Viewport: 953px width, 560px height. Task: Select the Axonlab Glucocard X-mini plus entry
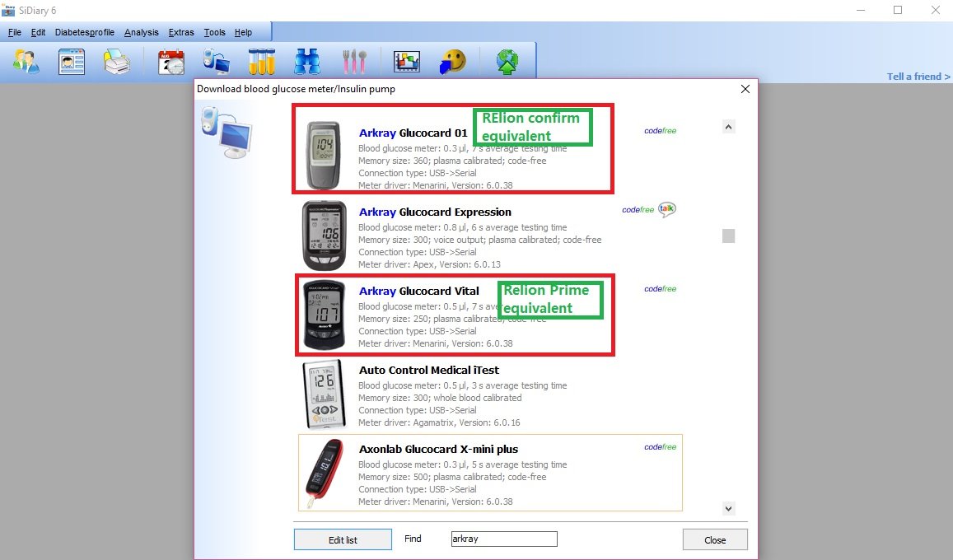(x=490, y=473)
